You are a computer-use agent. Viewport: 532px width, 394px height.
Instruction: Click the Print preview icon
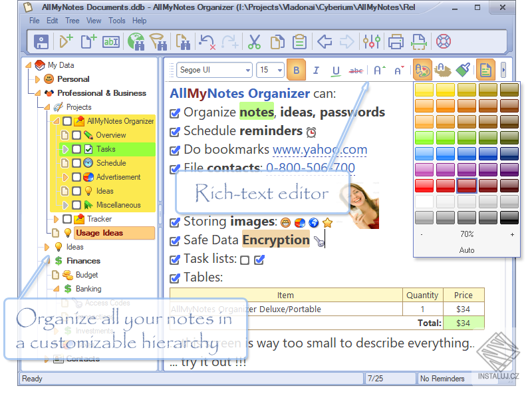tap(419, 42)
